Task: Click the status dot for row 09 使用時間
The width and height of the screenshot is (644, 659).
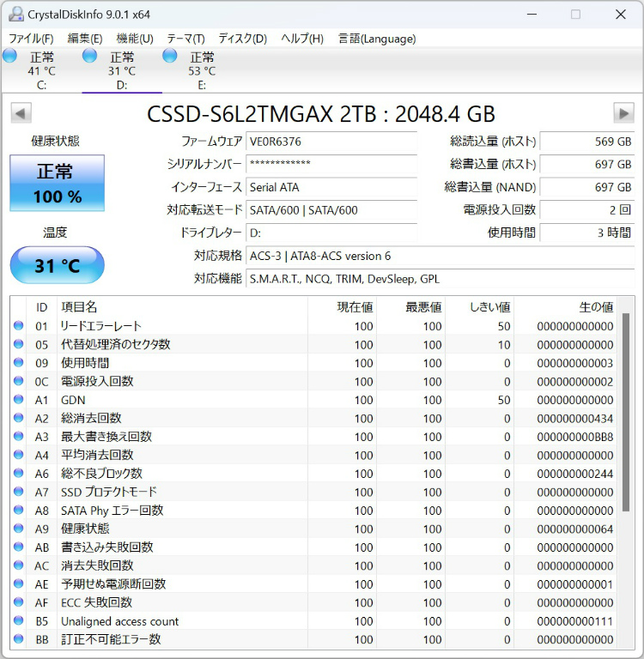Action: point(19,362)
